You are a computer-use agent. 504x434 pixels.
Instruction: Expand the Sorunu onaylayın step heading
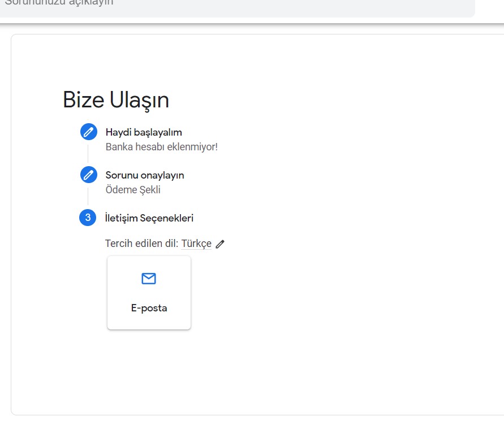tap(145, 175)
